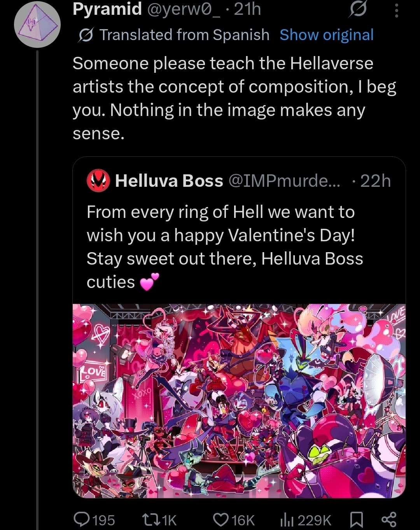Open Pyramid's profile avatar
The height and width of the screenshot is (530, 420).
pyautogui.click(x=37, y=24)
